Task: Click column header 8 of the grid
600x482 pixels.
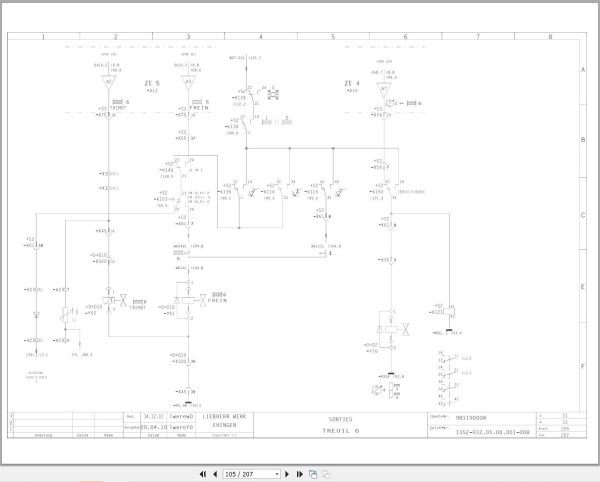Action: click(550, 37)
